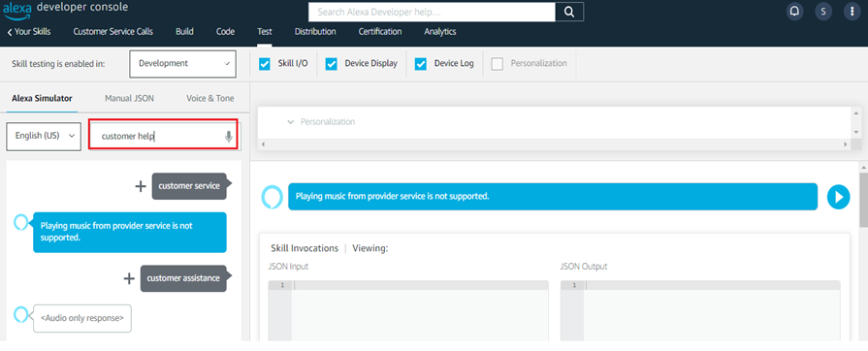Click the Audio only response bubble

[81, 318]
